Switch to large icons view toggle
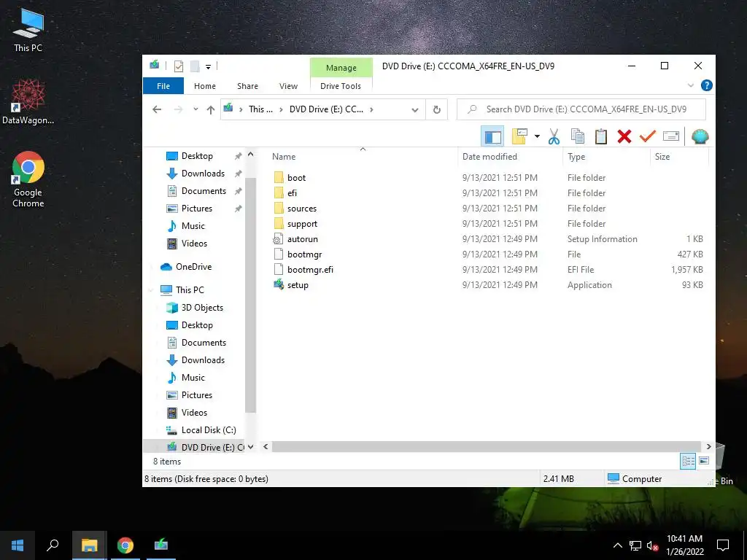Image resolution: width=747 pixels, height=560 pixels. 704,461
